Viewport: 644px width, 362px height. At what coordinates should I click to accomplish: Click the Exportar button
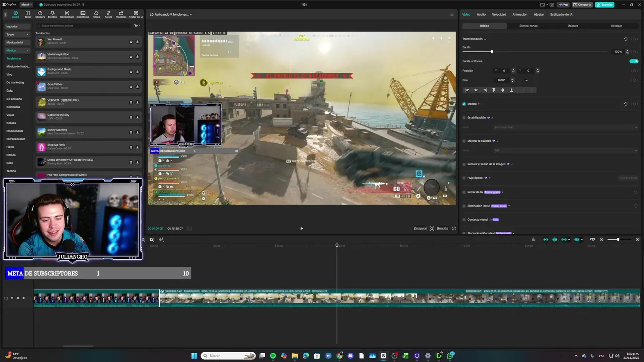click(604, 4)
